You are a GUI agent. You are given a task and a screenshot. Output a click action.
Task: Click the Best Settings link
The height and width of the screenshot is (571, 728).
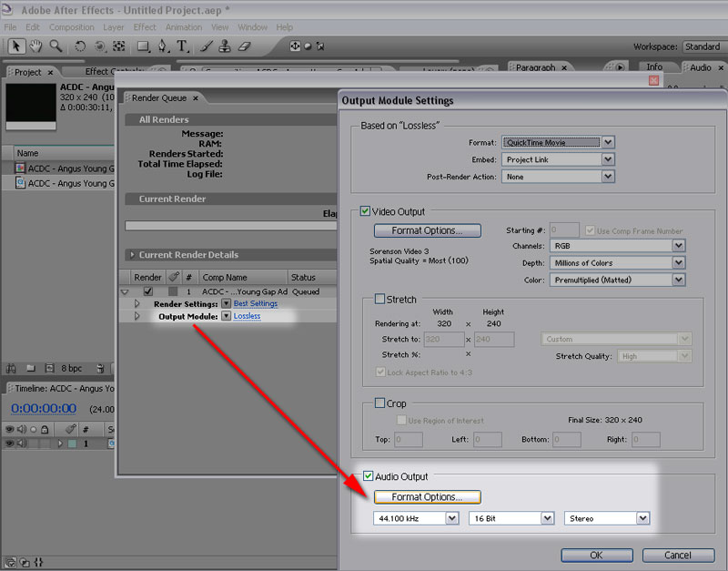pyautogui.click(x=256, y=303)
